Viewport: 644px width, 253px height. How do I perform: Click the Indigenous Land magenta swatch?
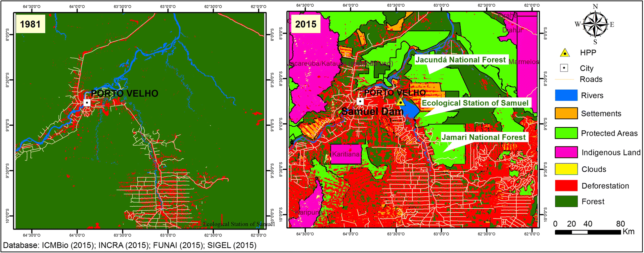click(566, 152)
